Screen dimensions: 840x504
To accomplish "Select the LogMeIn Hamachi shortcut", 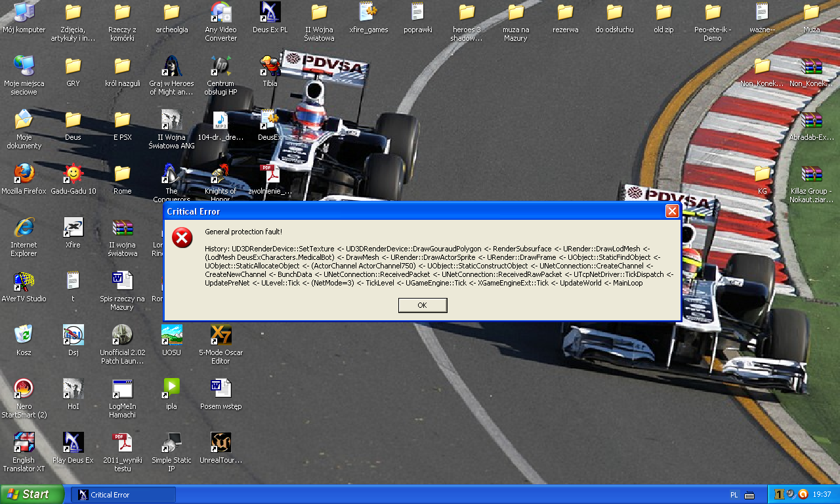I will pos(122,389).
